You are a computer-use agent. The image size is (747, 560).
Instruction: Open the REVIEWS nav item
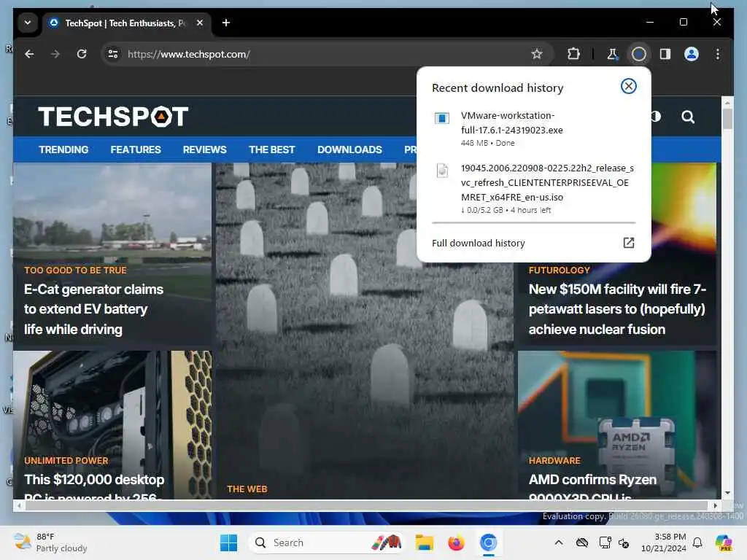pos(204,149)
